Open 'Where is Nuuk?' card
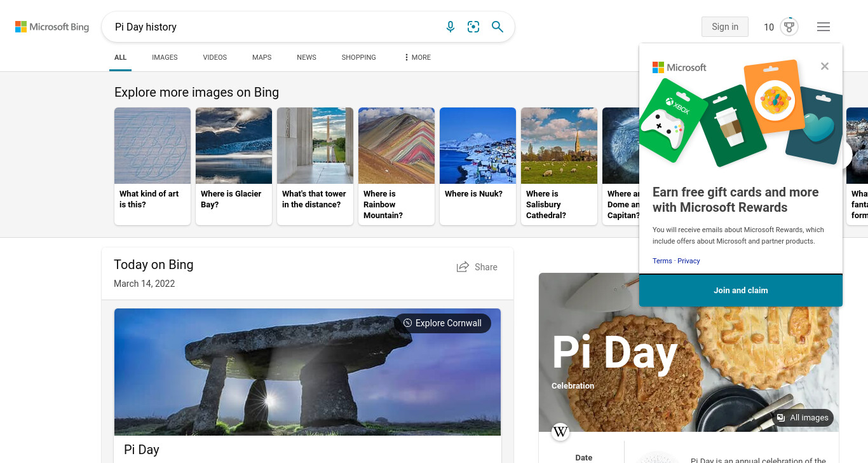The width and height of the screenshot is (868, 463). tap(478, 166)
